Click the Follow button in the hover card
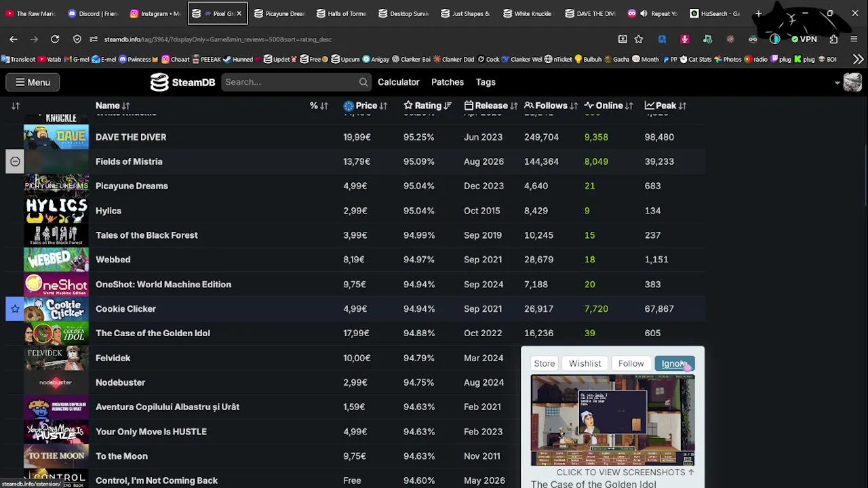The height and width of the screenshot is (488, 868). pos(631,364)
